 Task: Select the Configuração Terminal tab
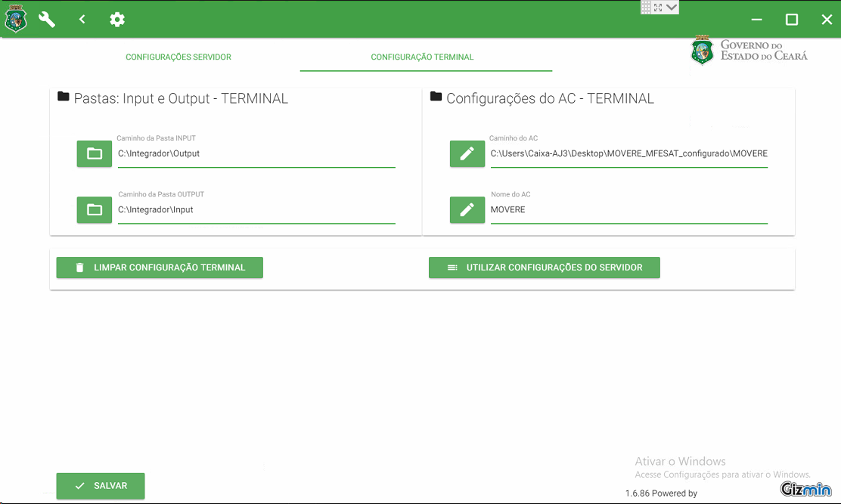422,57
